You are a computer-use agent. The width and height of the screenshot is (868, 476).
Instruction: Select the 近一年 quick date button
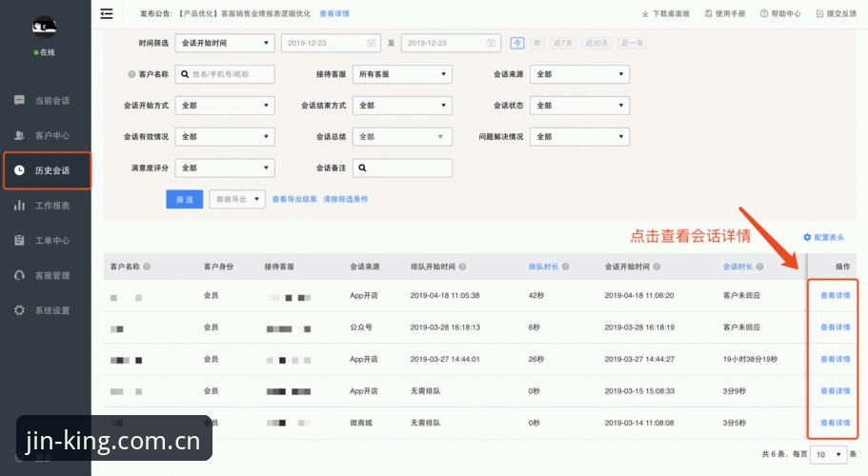coord(632,43)
